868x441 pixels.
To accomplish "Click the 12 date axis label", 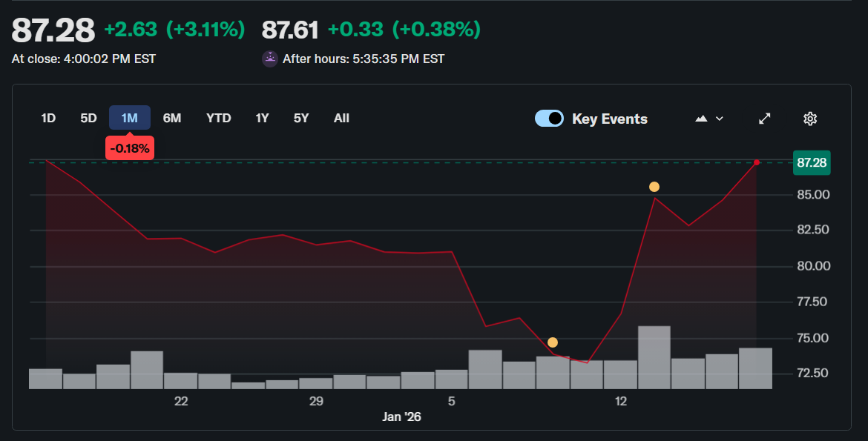I will [x=621, y=401].
